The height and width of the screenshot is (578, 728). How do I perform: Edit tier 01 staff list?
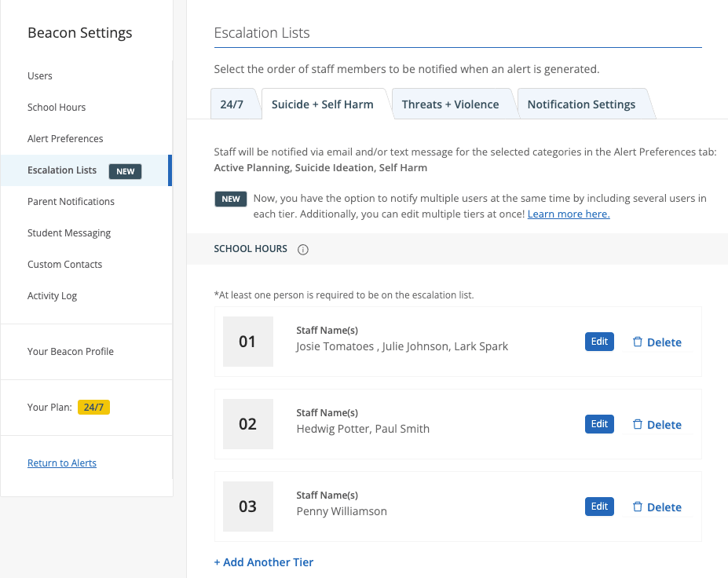pyautogui.click(x=599, y=342)
